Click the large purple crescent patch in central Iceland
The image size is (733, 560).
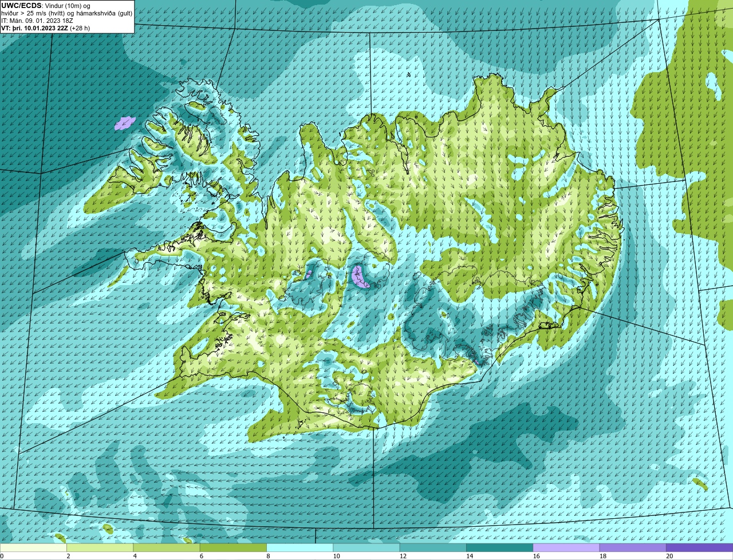360,276
